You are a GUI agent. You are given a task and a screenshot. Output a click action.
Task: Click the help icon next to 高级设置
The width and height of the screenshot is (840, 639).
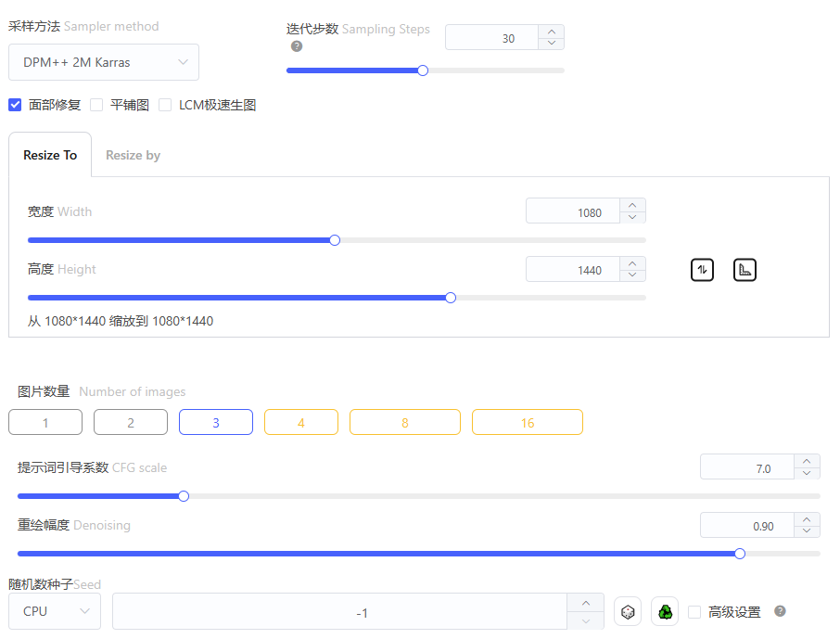click(x=780, y=610)
